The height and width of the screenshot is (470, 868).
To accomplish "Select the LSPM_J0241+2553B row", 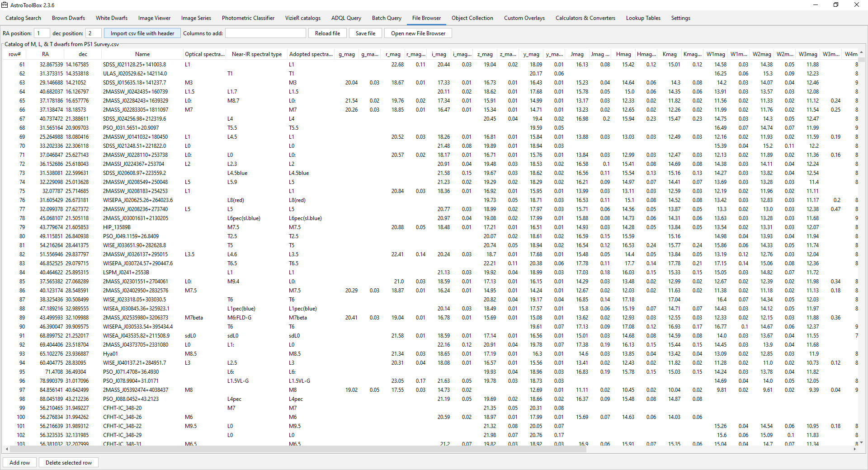I will pos(430,273).
